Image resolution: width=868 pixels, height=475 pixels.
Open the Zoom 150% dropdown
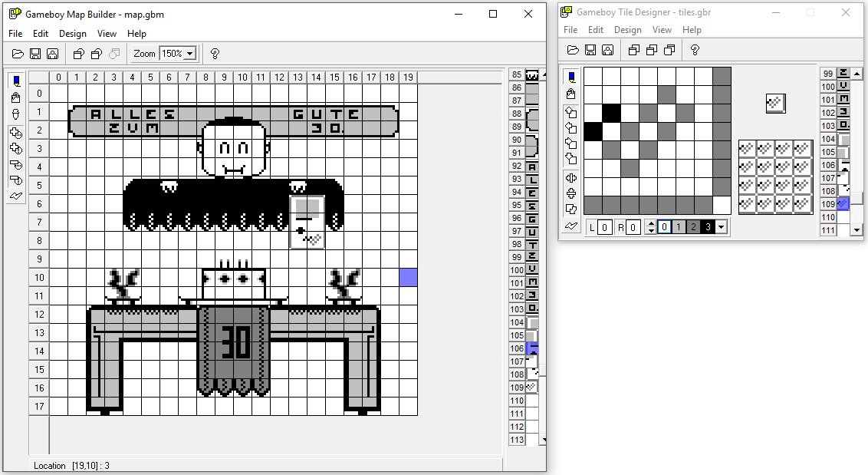(189, 54)
